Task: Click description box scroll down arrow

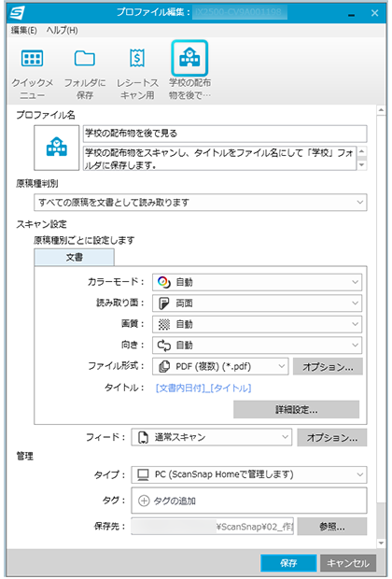Action: coord(362,164)
